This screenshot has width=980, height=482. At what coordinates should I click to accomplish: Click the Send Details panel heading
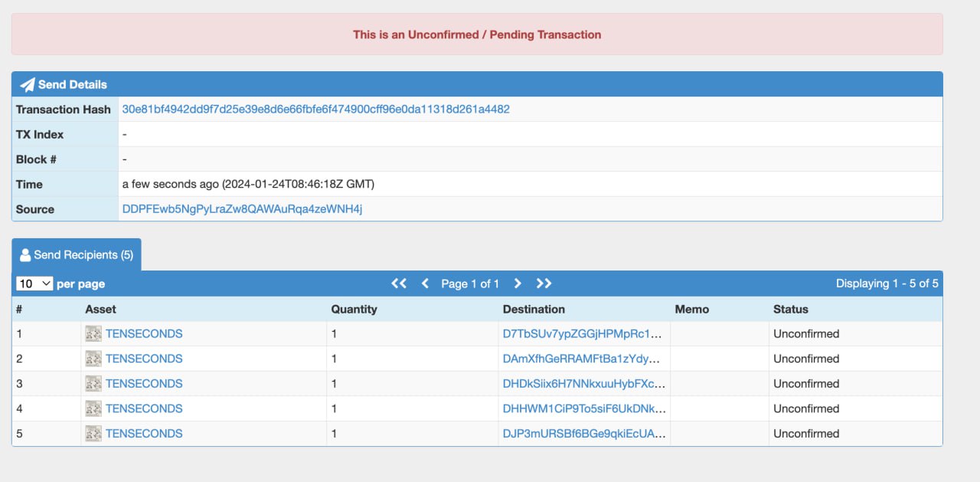click(477, 84)
